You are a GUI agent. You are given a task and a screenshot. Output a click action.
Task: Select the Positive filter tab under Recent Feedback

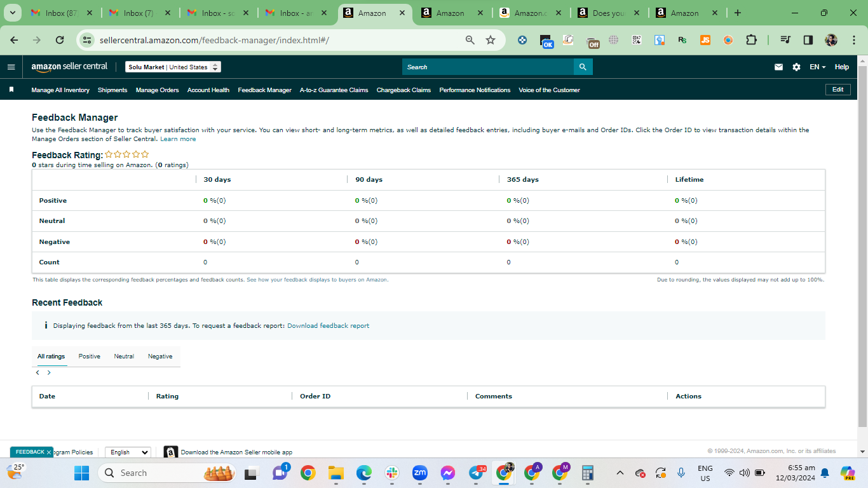tap(90, 356)
